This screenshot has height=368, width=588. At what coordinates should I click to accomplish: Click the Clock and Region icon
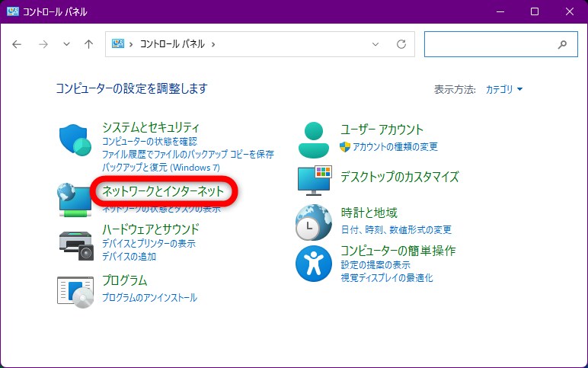tap(314, 222)
